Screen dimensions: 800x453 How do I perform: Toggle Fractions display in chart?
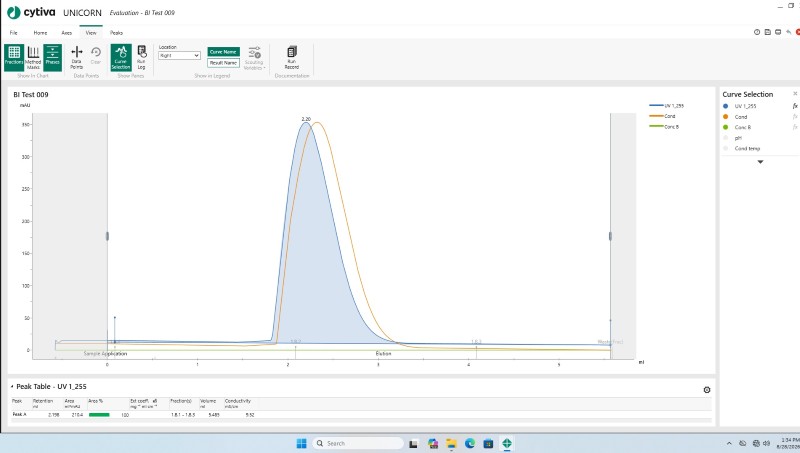14,57
